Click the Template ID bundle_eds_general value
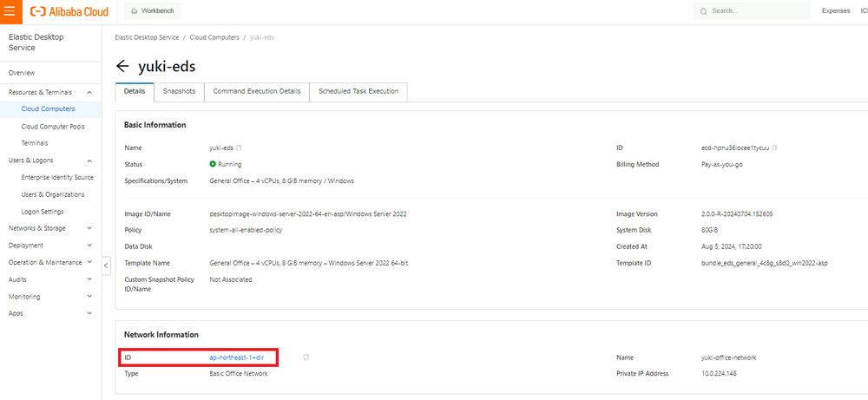The image size is (868, 400). [x=765, y=264]
